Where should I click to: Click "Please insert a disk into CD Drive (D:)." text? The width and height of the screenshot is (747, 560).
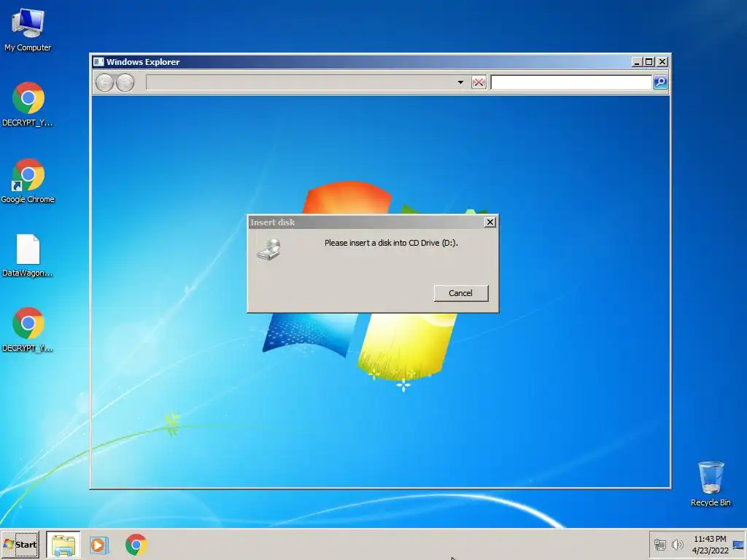(391, 243)
